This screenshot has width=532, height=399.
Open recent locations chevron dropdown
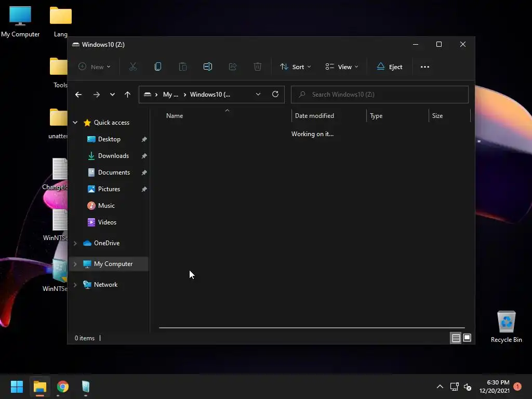tap(112, 95)
